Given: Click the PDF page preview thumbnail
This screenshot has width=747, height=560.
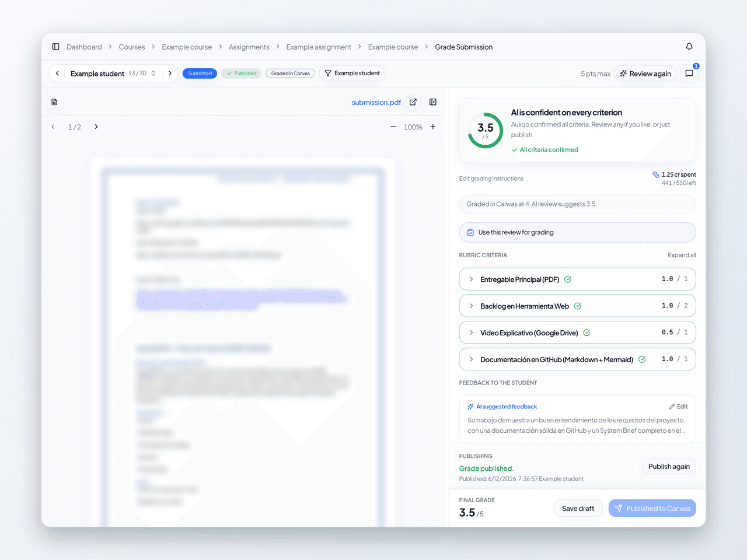Looking at the screenshot, I should click(243, 342).
